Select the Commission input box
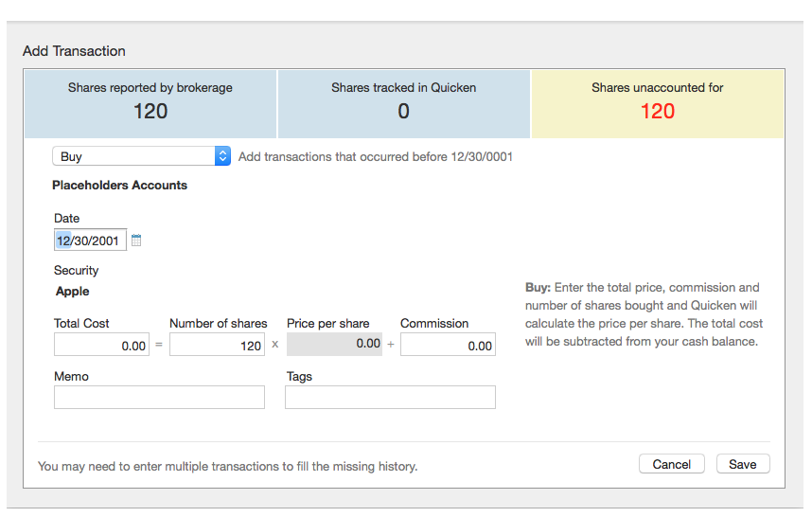 pos(448,345)
